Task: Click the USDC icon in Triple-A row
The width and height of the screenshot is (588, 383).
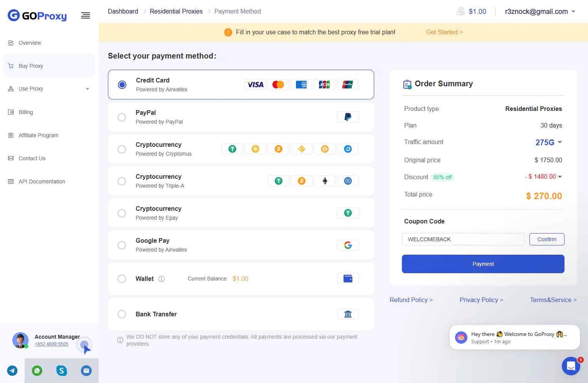Action: click(x=348, y=181)
